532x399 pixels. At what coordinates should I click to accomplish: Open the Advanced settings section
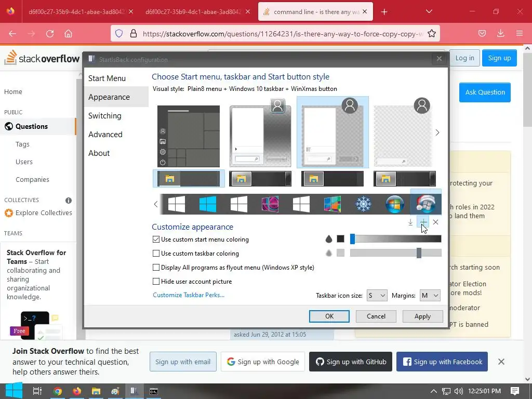click(x=105, y=134)
